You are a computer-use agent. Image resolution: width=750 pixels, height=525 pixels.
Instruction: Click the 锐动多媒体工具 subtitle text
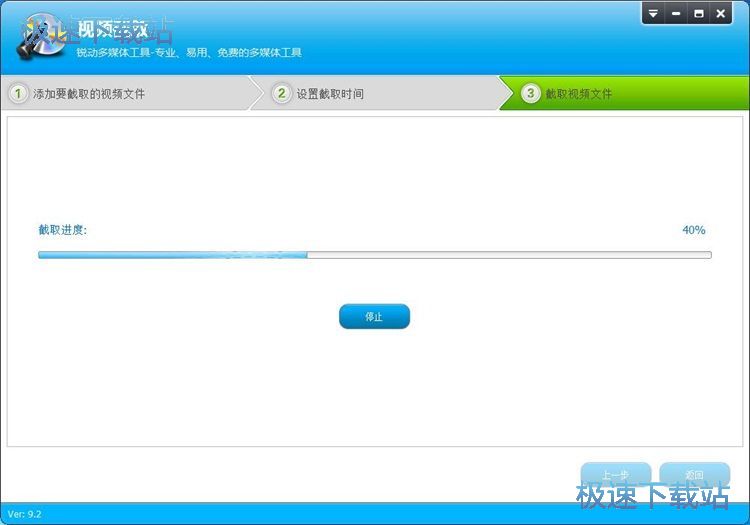[189, 53]
